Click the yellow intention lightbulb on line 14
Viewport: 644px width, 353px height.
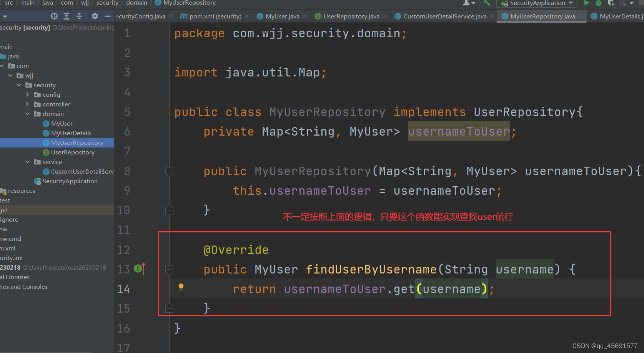tap(181, 287)
